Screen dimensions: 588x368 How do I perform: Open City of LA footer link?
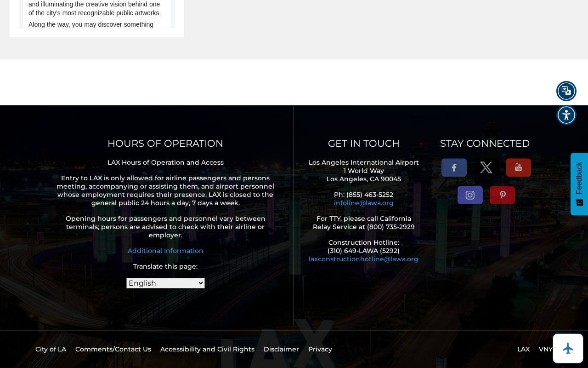click(51, 349)
